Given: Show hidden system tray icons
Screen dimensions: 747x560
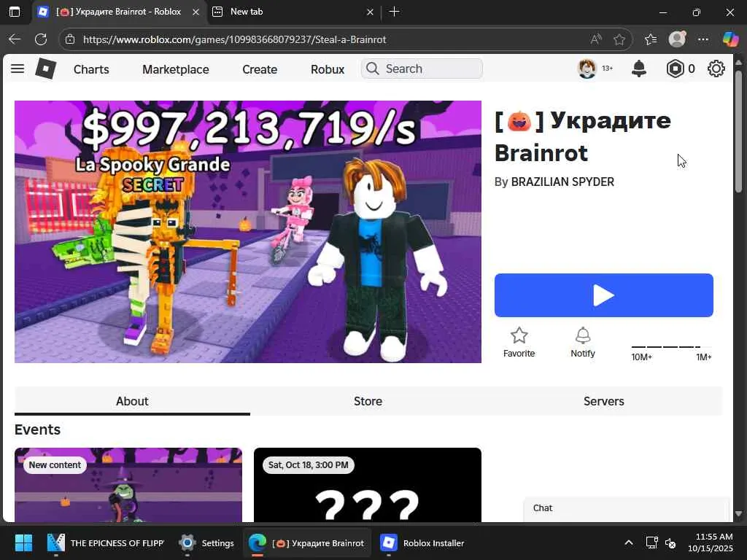Looking at the screenshot, I should (628, 542).
